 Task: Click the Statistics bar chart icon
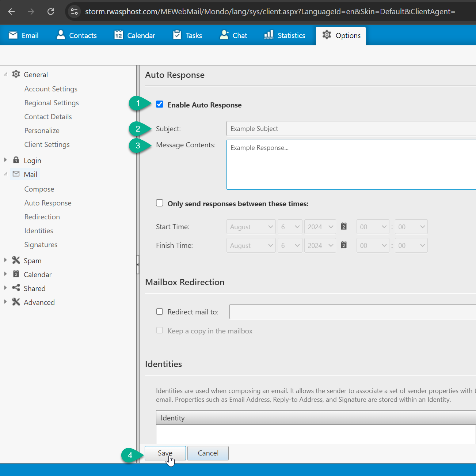click(x=269, y=35)
